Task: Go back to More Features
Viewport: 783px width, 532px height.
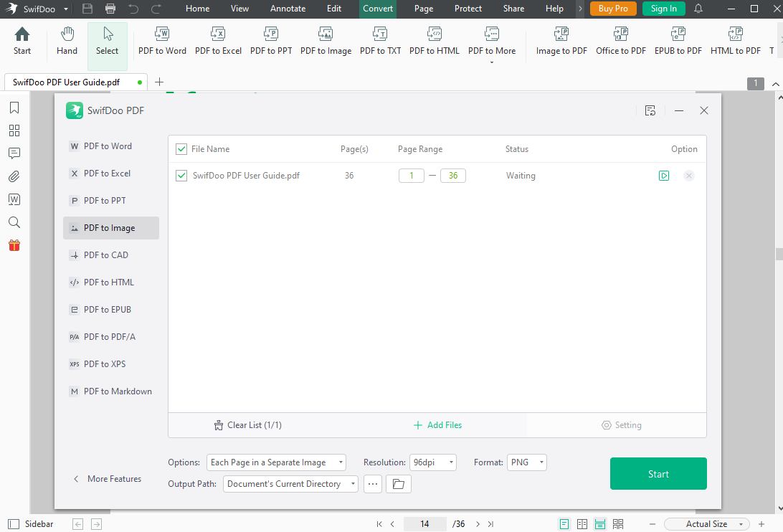Action: pos(108,478)
